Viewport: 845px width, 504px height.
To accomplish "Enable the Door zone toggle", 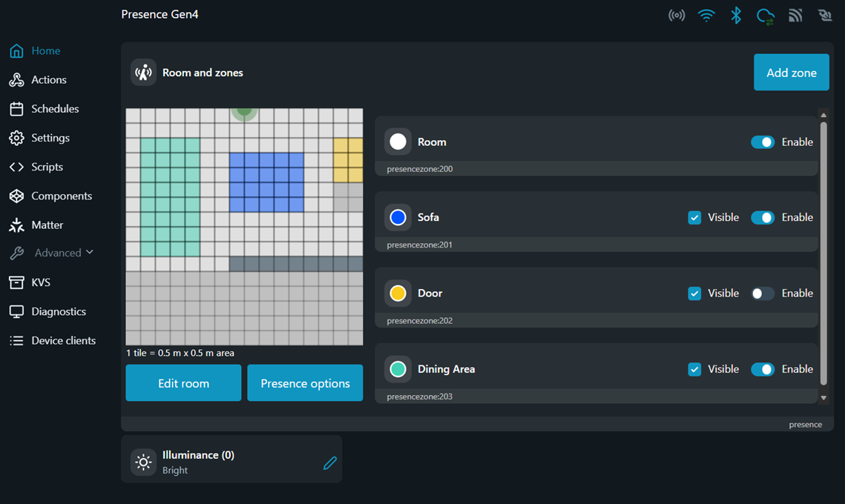I will point(763,294).
